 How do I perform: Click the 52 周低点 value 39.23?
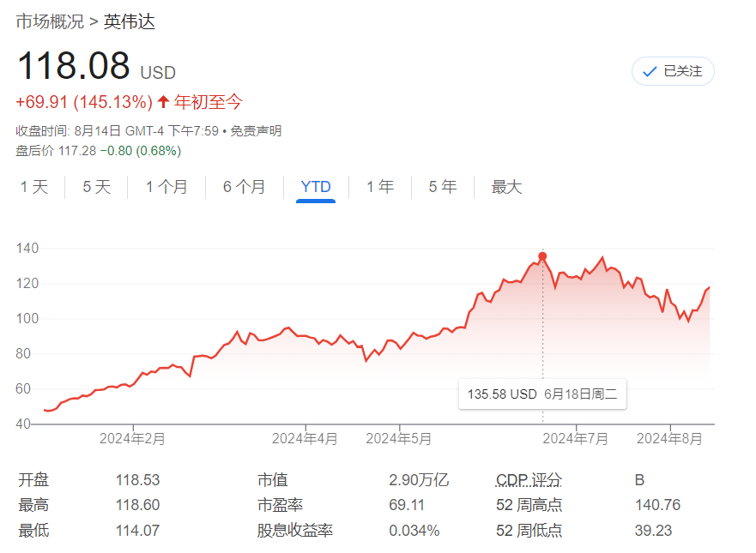[653, 531]
